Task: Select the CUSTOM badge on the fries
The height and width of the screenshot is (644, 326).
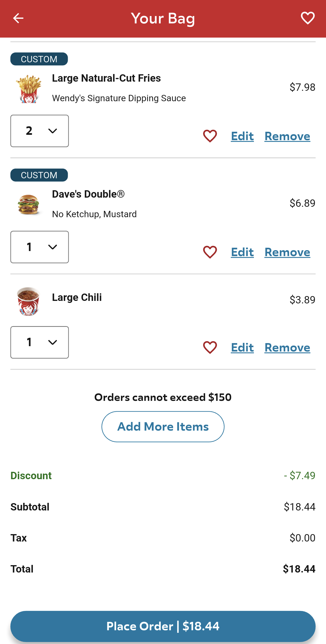Action: pos(39,59)
